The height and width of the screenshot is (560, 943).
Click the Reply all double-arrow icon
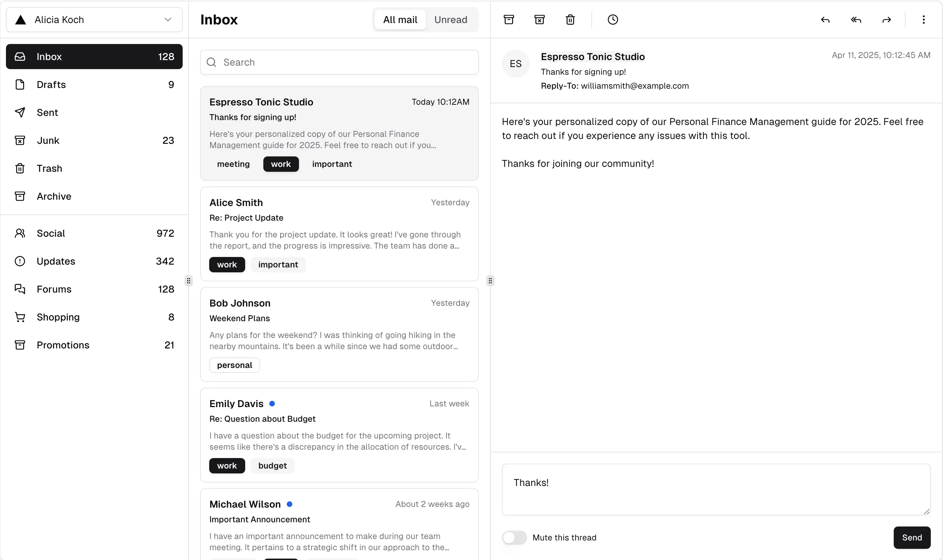tap(856, 20)
